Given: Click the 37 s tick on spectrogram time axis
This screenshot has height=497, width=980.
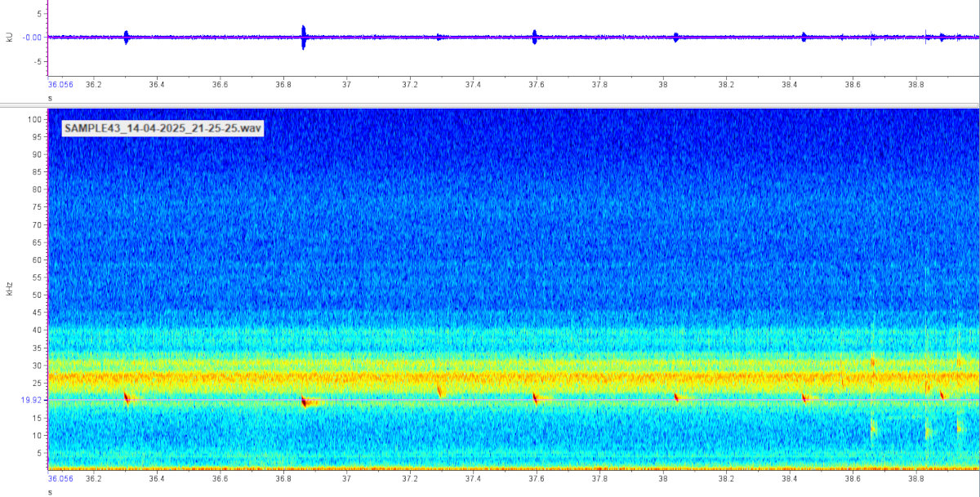Looking at the screenshot, I should pos(346,479).
